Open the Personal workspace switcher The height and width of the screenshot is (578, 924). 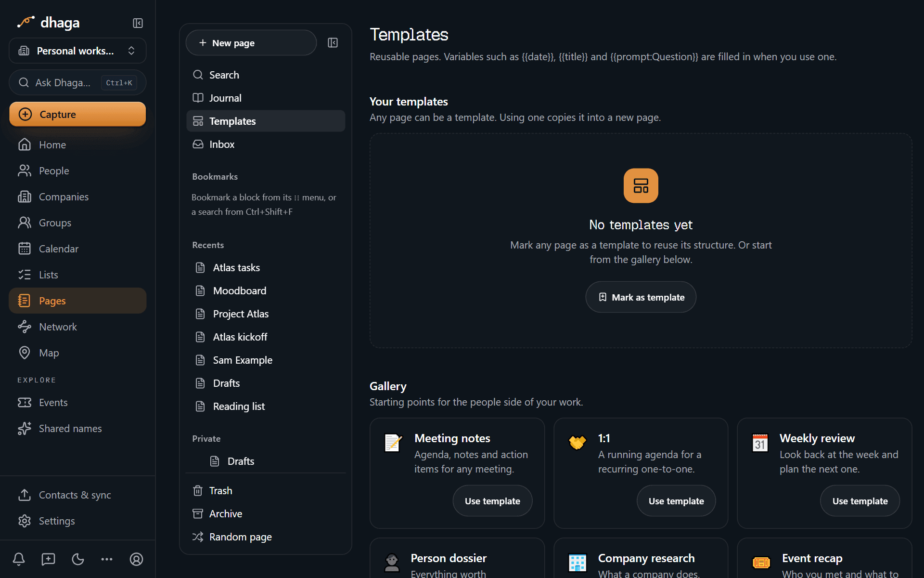click(x=77, y=51)
